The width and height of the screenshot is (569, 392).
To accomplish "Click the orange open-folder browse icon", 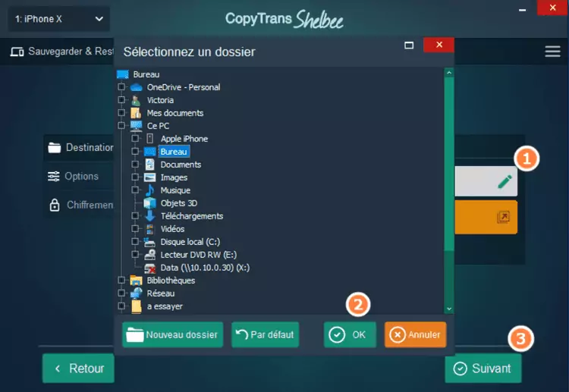I will pos(504,218).
